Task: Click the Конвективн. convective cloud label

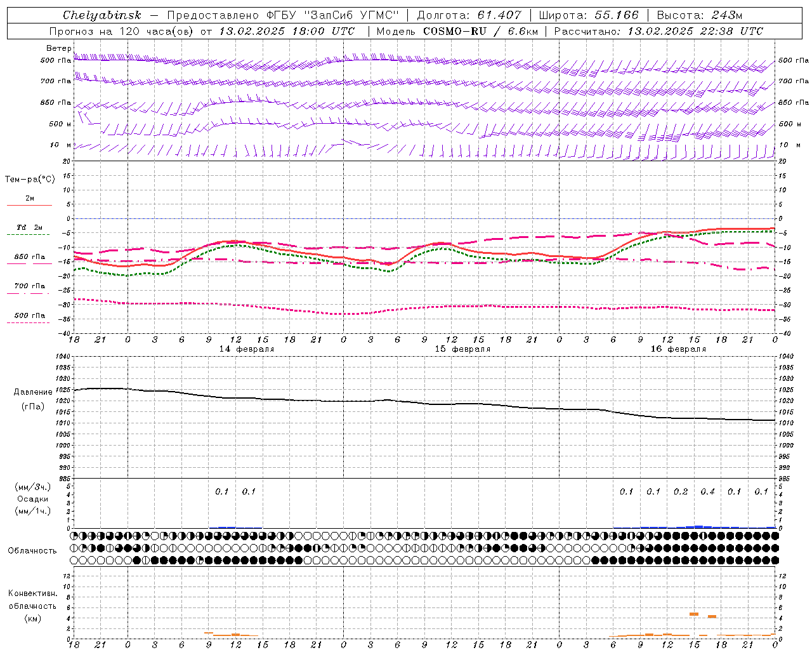Action: click(33, 594)
